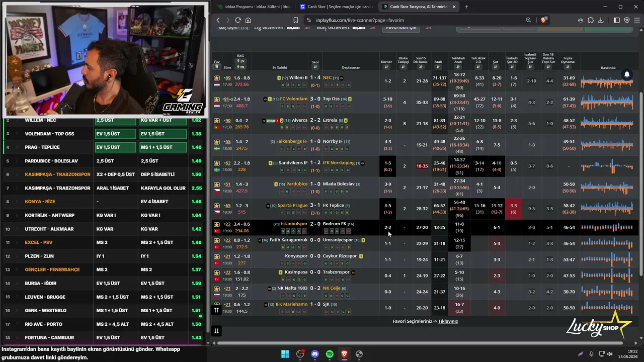Sort by RXG LV button
Image resolution: width=644 pixels, height=362 pixels.
tap(240, 61)
